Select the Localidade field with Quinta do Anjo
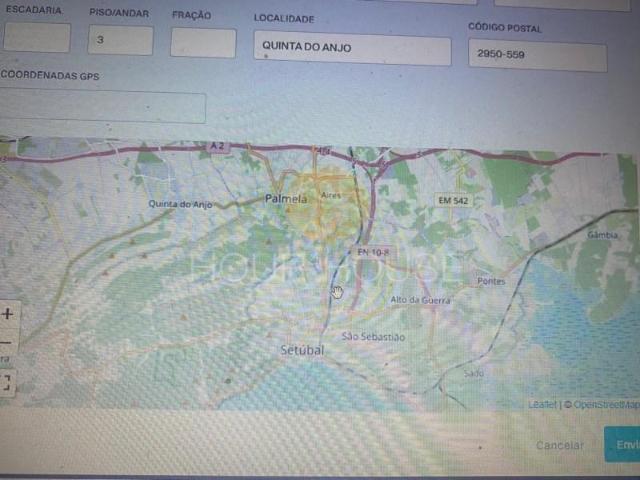Image resolution: width=640 pixels, height=480 pixels. click(x=351, y=49)
